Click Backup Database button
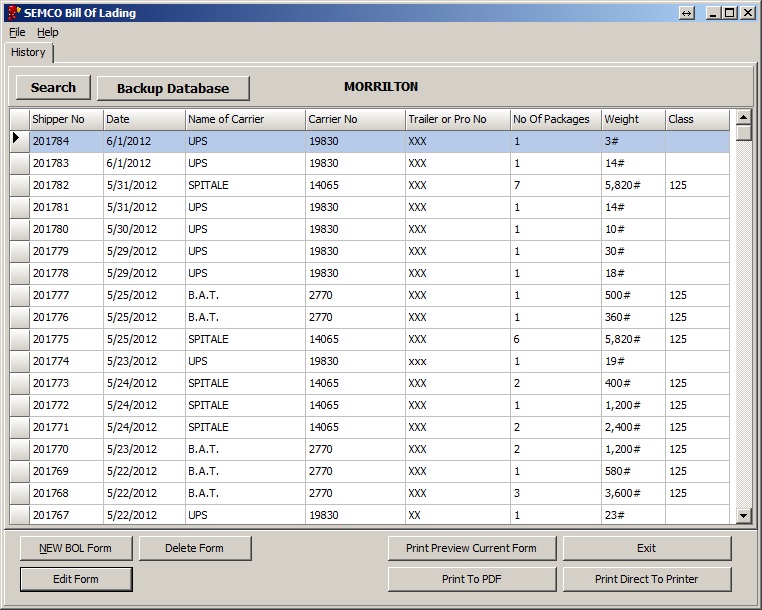This screenshot has width=762, height=610. pos(173,88)
